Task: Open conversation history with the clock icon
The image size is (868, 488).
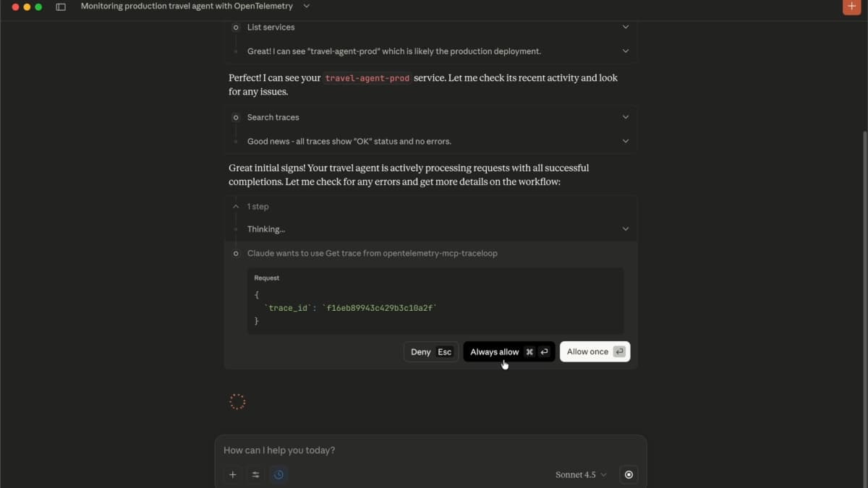Action: point(278,474)
